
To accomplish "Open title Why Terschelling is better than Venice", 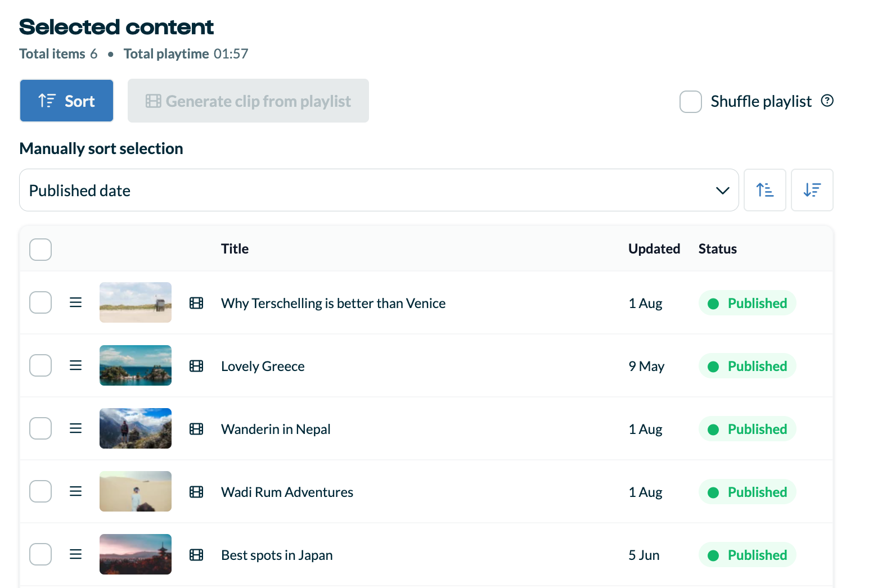I will pyautogui.click(x=333, y=304).
